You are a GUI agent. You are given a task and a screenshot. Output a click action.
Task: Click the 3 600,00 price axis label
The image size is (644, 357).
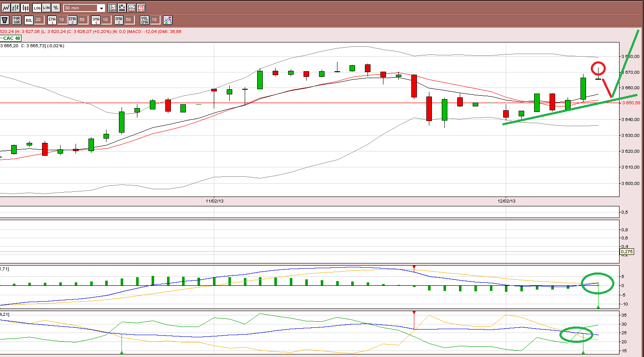click(x=631, y=183)
